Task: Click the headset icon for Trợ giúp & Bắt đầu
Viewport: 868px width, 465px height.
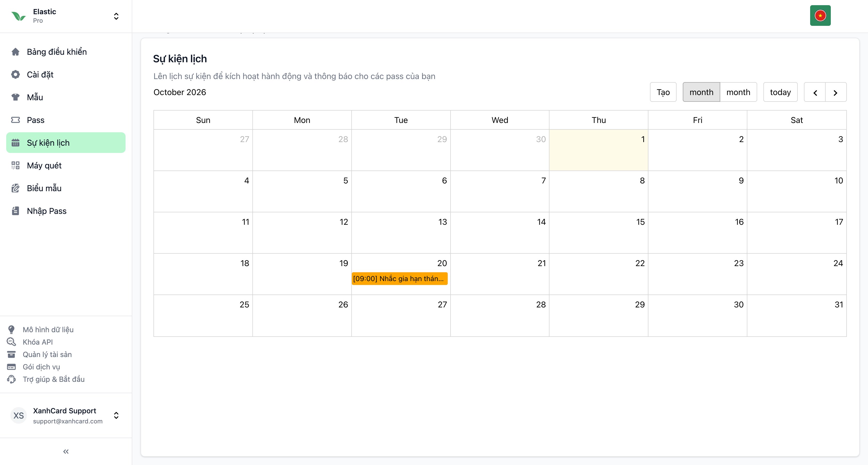Action: click(11, 379)
